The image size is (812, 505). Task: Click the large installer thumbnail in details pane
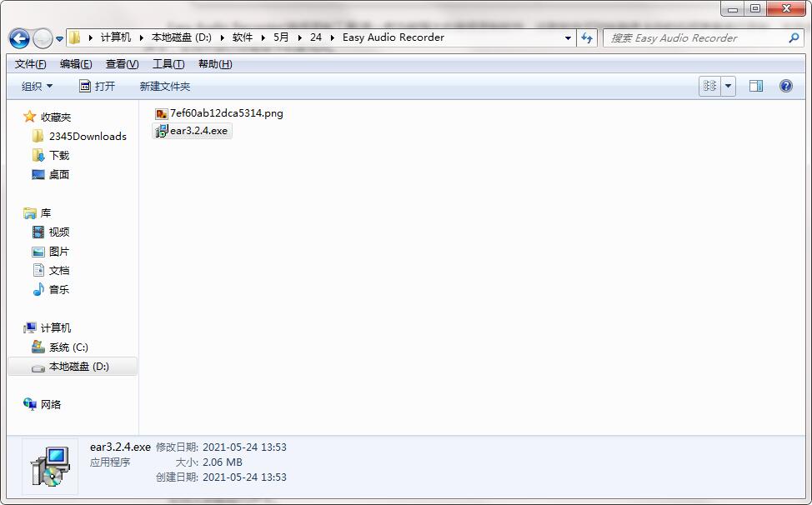(x=50, y=466)
